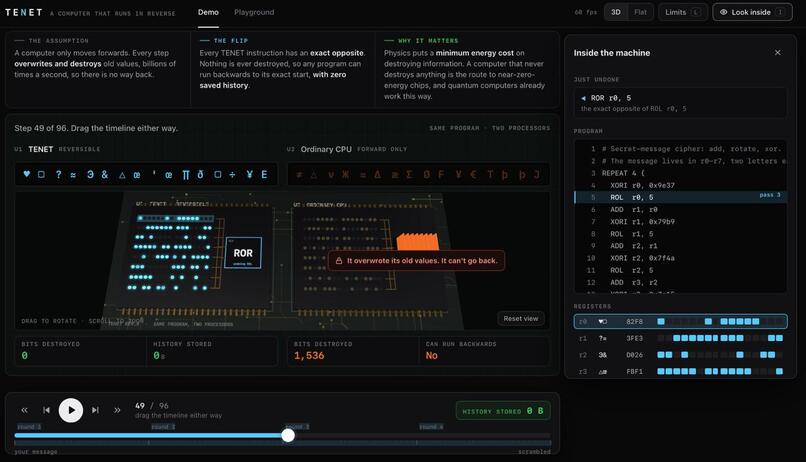Click the 60 fps indicator
Viewport: 806px width, 462px height.
(x=585, y=12)
